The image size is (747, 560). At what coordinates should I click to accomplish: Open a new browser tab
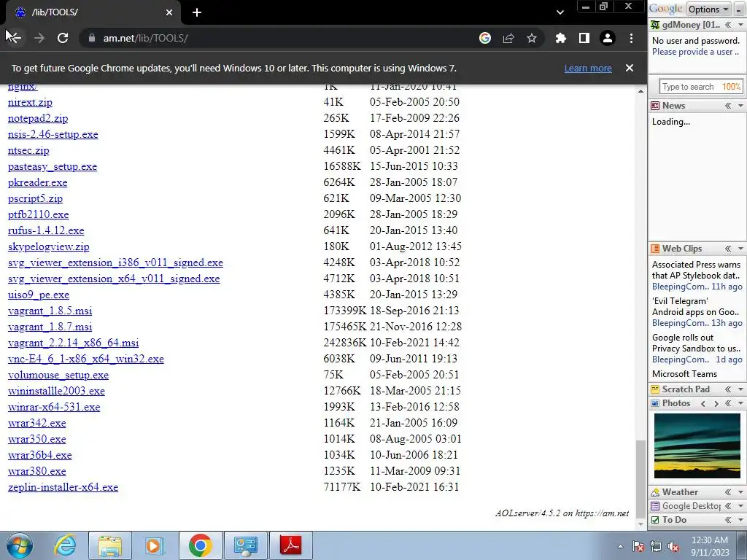(197, 12)
